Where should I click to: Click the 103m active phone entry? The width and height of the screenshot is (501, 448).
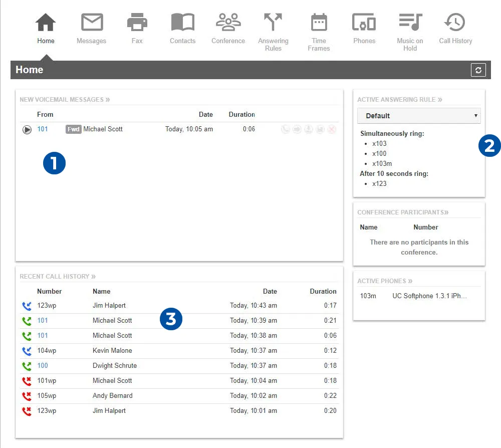pyautogui.click(x=368, y=296)
